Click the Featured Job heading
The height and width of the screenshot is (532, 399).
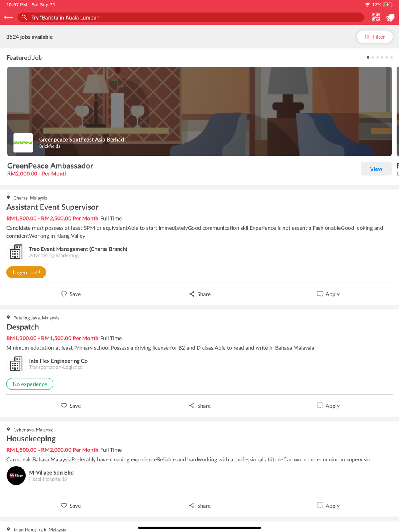click(24, 57)
